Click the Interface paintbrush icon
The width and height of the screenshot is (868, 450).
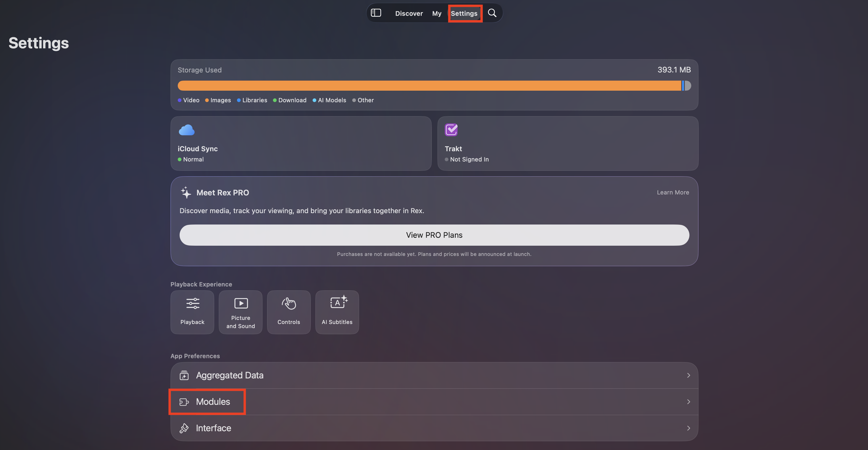[x=184, y=428]
